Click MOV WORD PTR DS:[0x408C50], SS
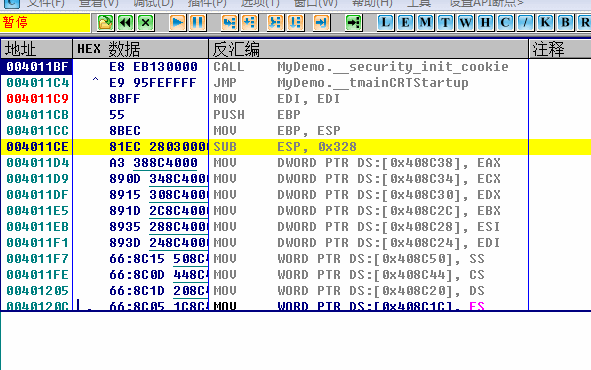This screenshot has height=370, width=591. pyautogui.click(x=349, y=259)
